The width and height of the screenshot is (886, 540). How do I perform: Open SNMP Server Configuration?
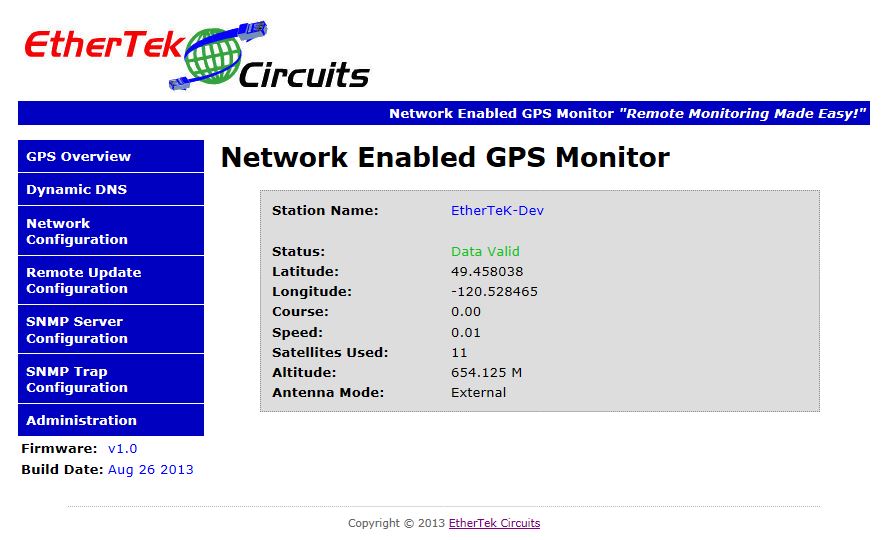111,330
